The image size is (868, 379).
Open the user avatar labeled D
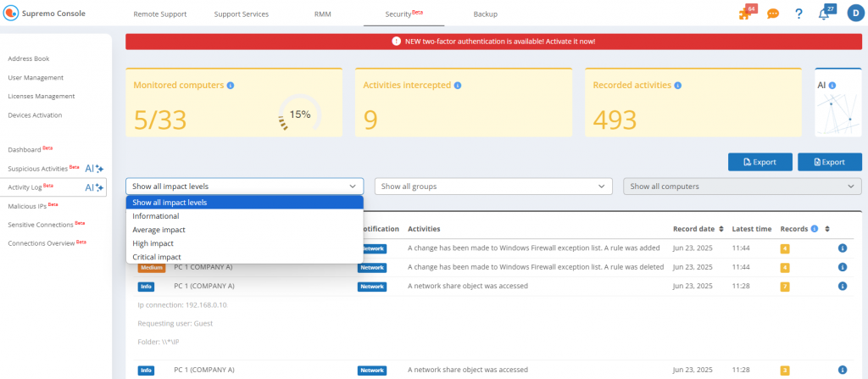pos(855,14)
